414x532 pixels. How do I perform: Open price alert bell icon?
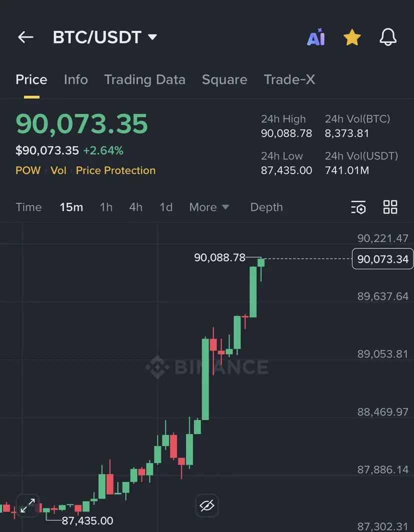pyautogui.click(x=388, y=37)
